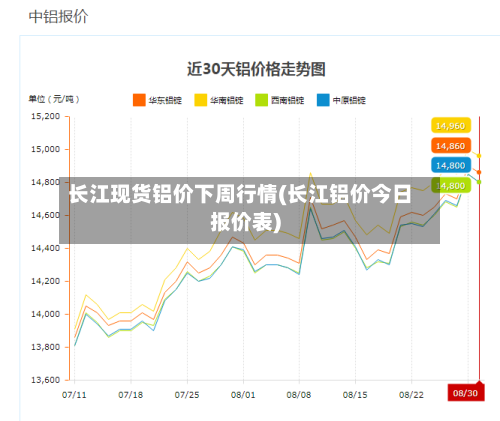Click the 07/18 x-axis date label
The width and height of the screenshot is (500, 421).
pos(130,395)
